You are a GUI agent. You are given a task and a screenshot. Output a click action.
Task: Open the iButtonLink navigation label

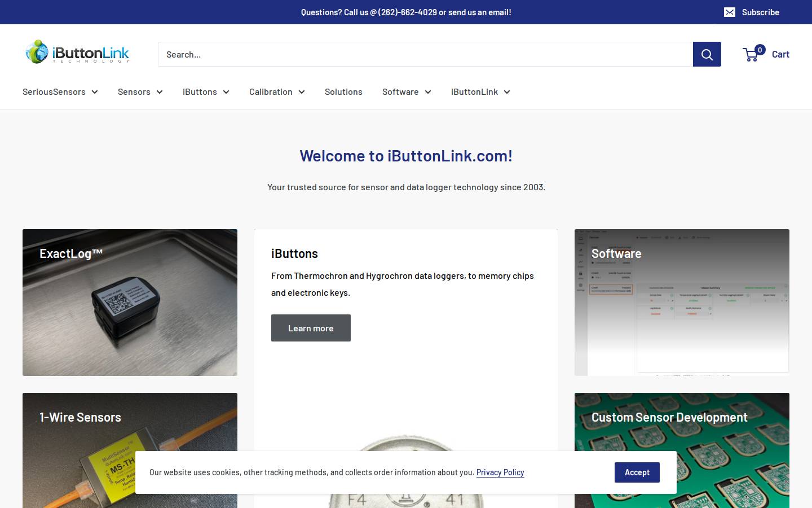point(474,91)
